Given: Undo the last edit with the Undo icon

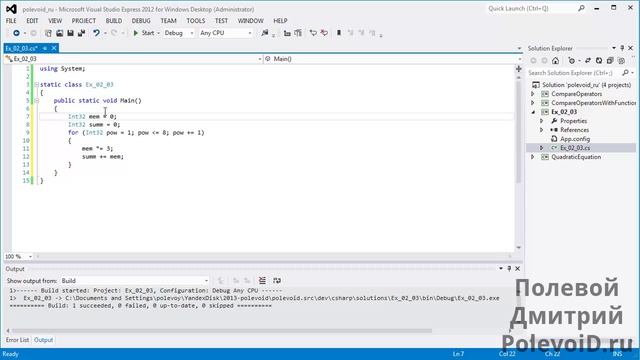Looking at the screenshot, I should point(96,33).
